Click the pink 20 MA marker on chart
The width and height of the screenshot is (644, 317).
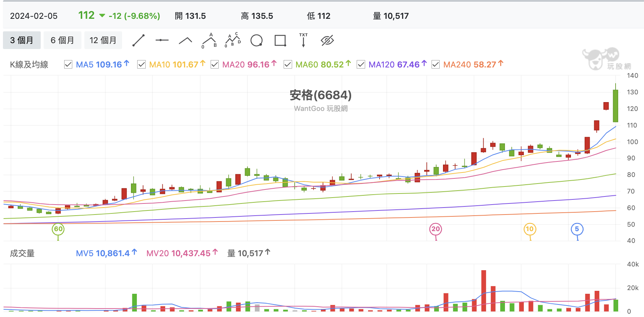click(436, 229)
